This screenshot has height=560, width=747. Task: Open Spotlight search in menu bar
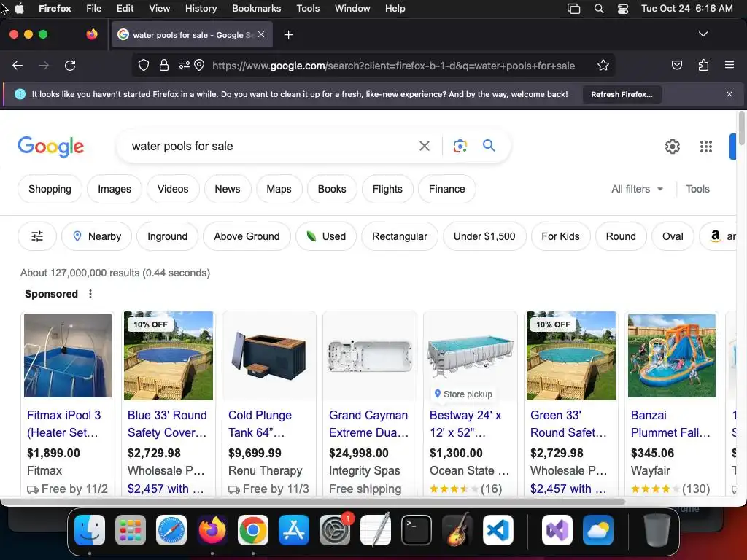(x=599, y=9)
